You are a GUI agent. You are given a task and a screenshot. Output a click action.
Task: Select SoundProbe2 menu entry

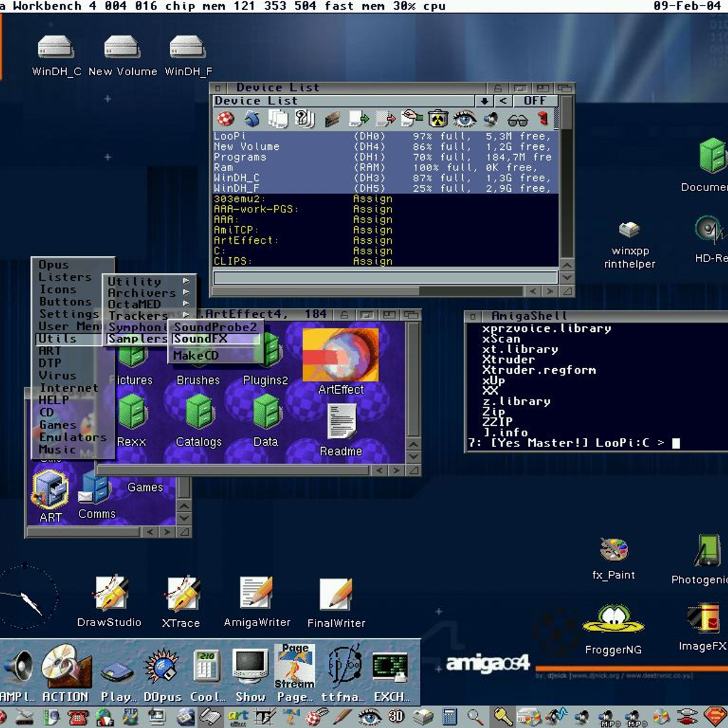pos(215,327)
